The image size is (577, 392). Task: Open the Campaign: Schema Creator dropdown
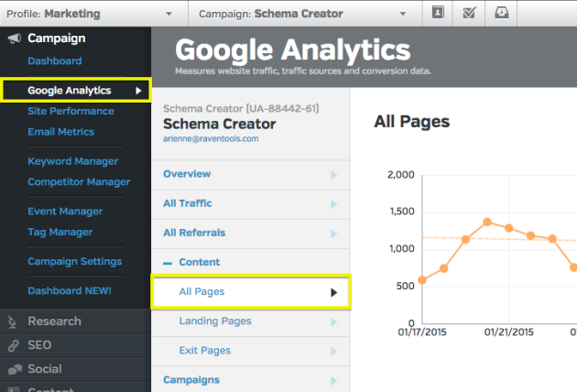305,14
